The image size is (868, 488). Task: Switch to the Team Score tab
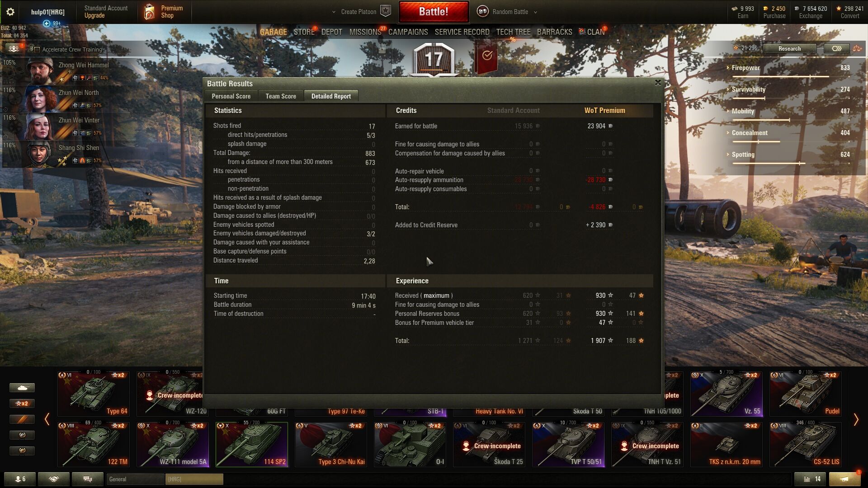(281, 96)
